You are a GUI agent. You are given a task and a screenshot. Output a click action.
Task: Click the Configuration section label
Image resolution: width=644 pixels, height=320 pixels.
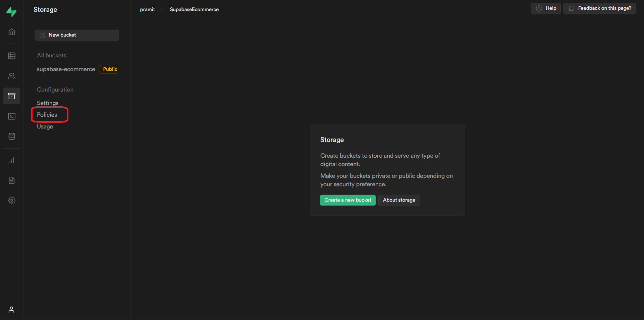click(55, 90)
